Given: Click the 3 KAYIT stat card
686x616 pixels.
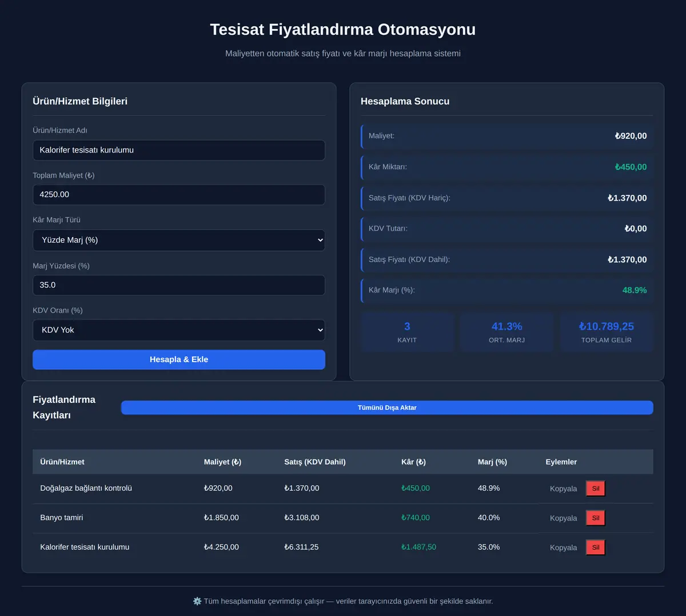Looking at the screenshot, I should 407,332.
